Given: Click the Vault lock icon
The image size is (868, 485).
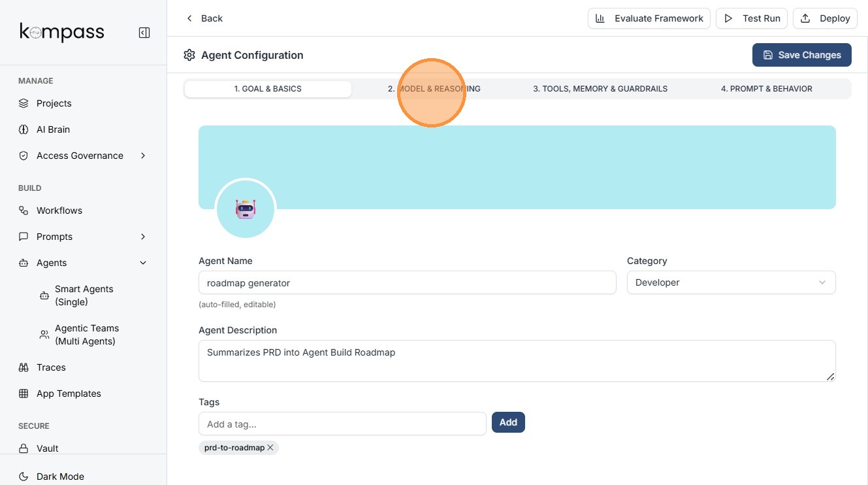Looking at the screenshot, I should (x=24, y=448).
